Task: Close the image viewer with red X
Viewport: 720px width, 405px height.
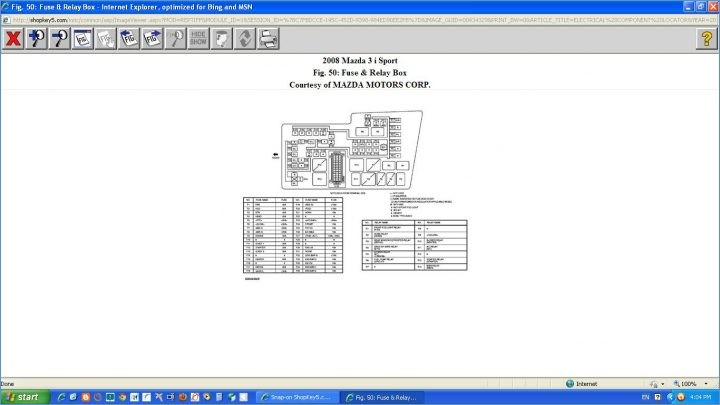Action: [x=13, y=39]
